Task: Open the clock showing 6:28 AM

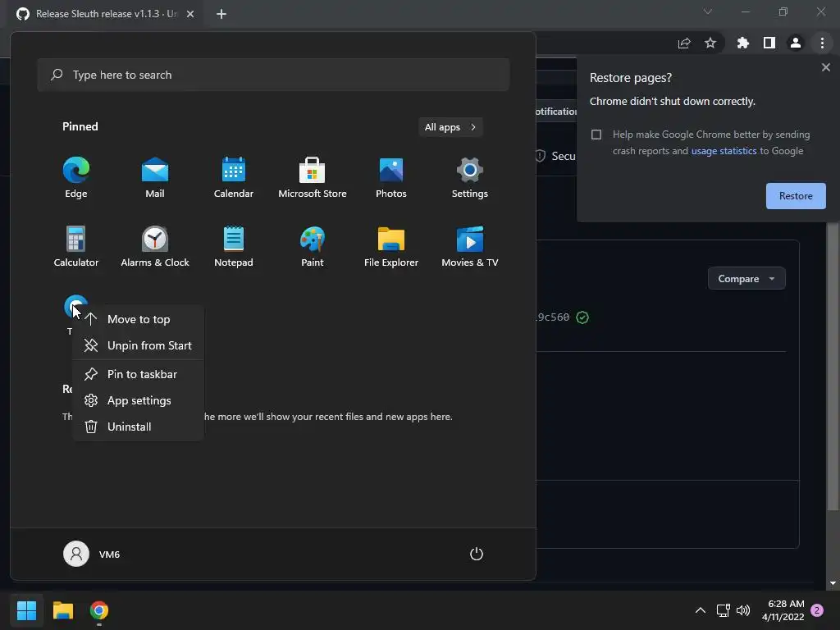Action: [x=783, y=610]
